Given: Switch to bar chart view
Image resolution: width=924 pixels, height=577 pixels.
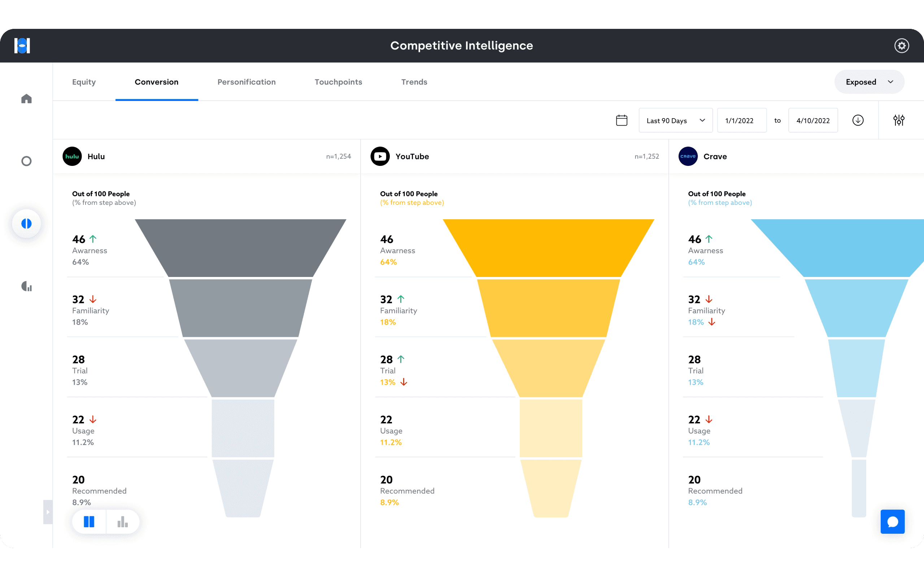Looking at the screenshot, I should [123, 521].
